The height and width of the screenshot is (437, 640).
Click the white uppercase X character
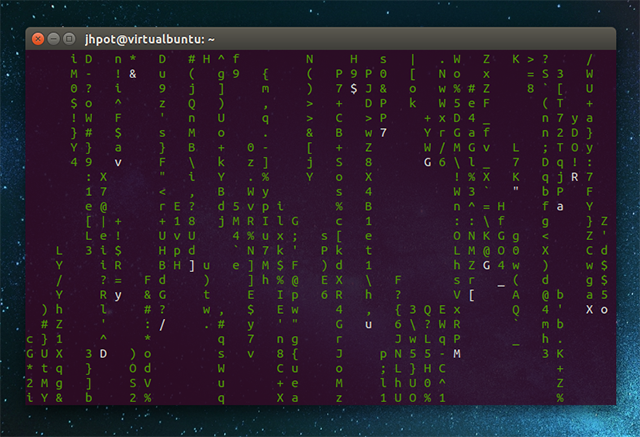tap(590, 310)
